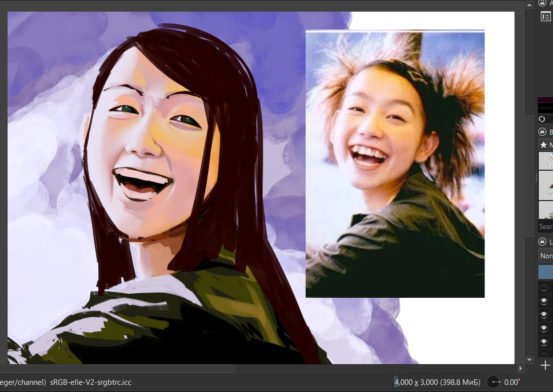Click the brush preset search field
Viewport: 553px width, 392px height.
coord(545,226)
